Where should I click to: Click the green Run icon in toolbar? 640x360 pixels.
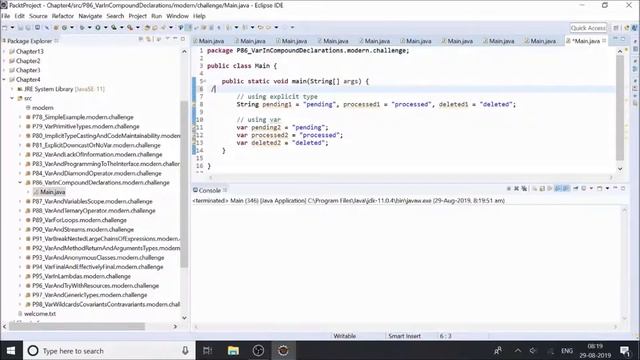click(x=98, y=28)
